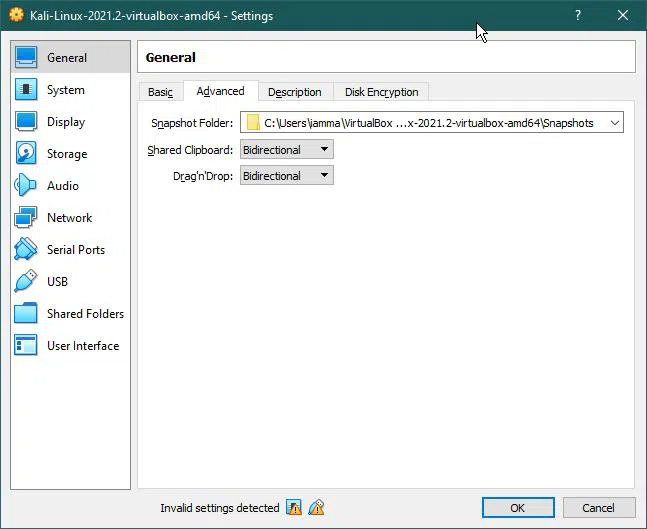The height and width of the screenshot is (529, 647).
Task: Click the Display screen icon
Action: (x=26, y=121)
